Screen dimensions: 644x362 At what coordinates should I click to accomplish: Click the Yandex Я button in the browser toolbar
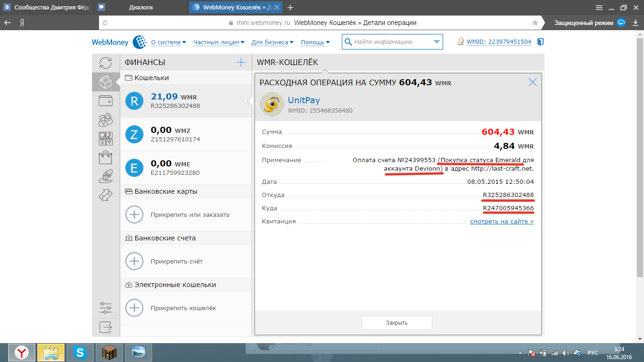tap(22, 23)
